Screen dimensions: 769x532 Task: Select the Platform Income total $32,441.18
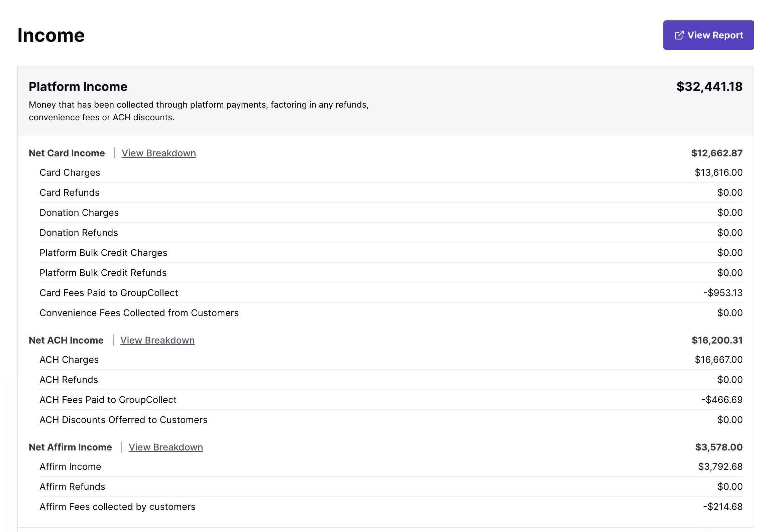click(x=709, y=87)
